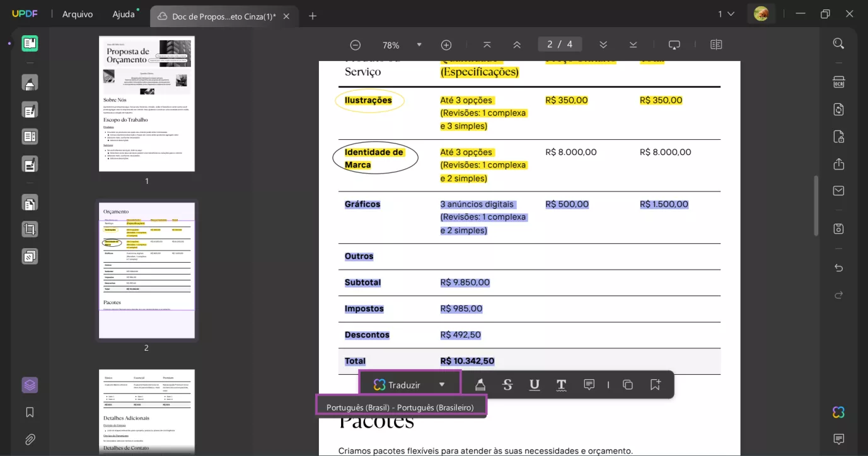Open the Page Tools stack icon in sidebar
This screenshot has width=868, height=456.
click(x=30, y=256)
